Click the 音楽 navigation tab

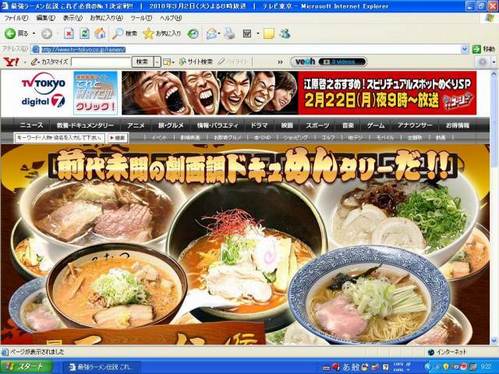348,125
